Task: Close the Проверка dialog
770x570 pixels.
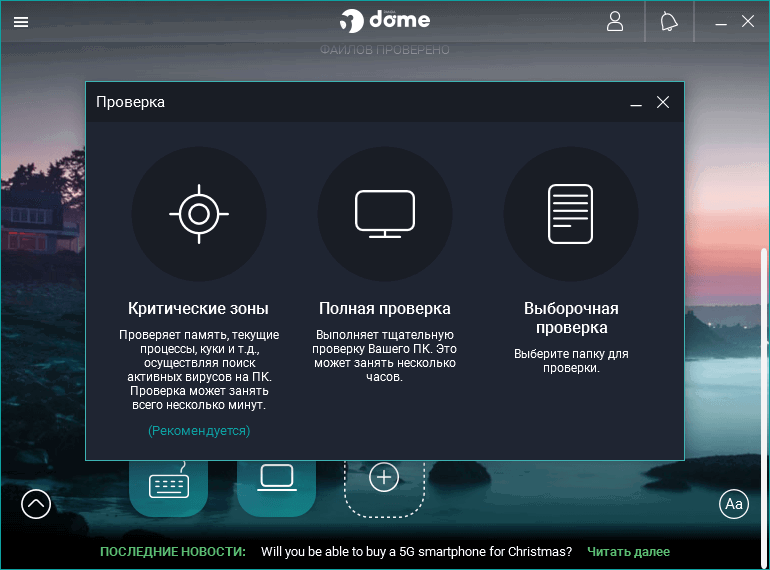Action: (x=663, y=102)
